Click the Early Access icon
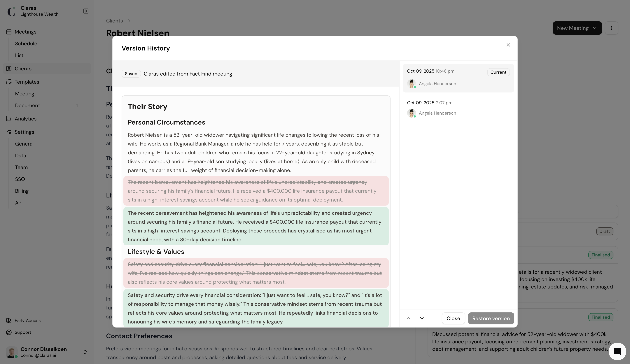The image size is (630, 364). tap(9, 321)
